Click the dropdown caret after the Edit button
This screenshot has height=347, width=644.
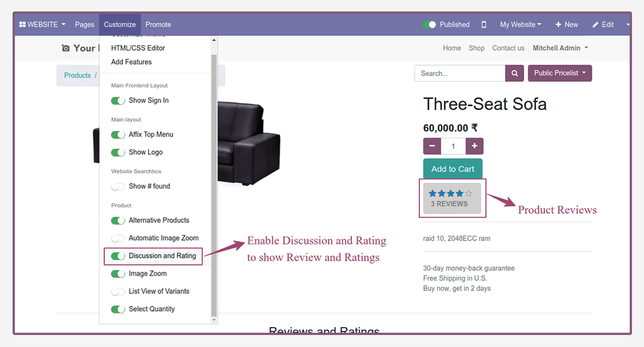627,25
